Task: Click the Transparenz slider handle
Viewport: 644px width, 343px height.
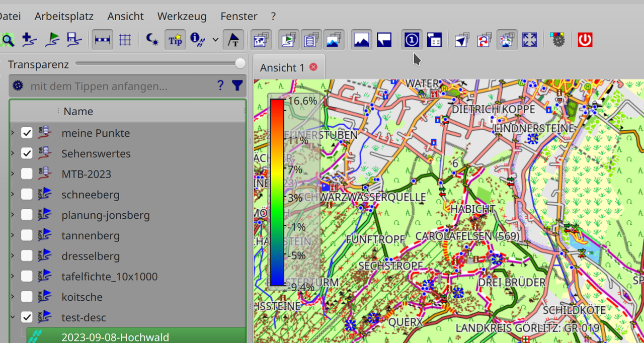Action: point(240,63)
